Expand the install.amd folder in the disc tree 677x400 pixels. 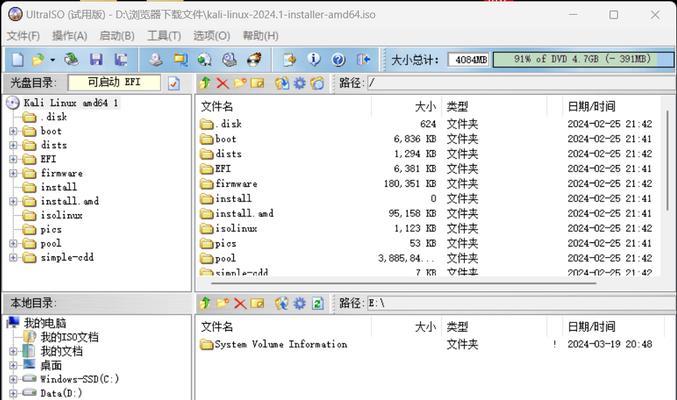(13, 201)
